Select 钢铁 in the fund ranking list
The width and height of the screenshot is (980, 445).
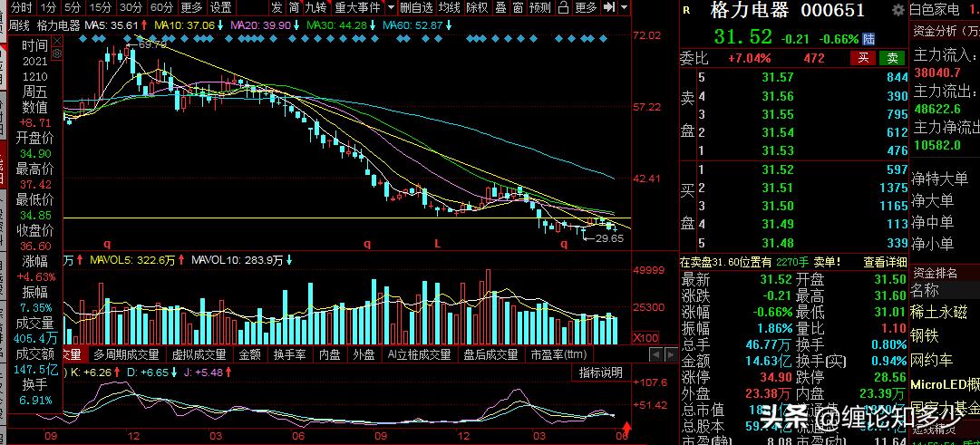point(925,336)
